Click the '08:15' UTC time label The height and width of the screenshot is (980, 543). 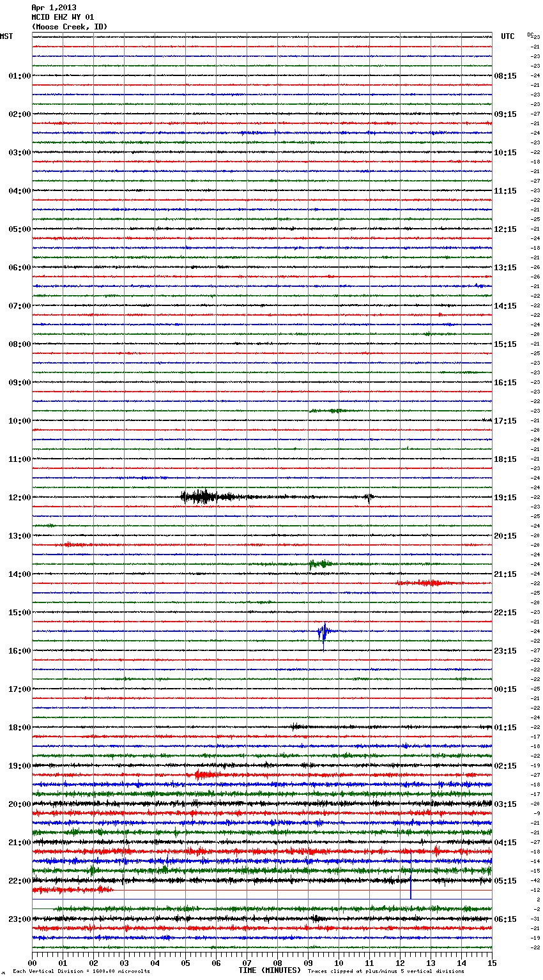(x=505, y=76)
